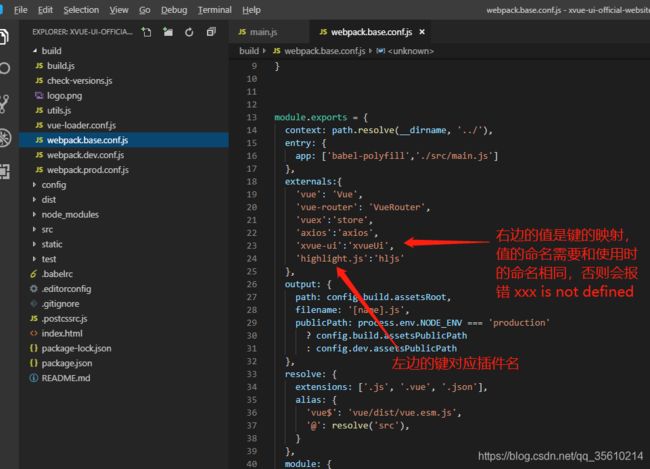
Task: Select webpack.base.conf.js in the explorer
Action: (124, 140)
